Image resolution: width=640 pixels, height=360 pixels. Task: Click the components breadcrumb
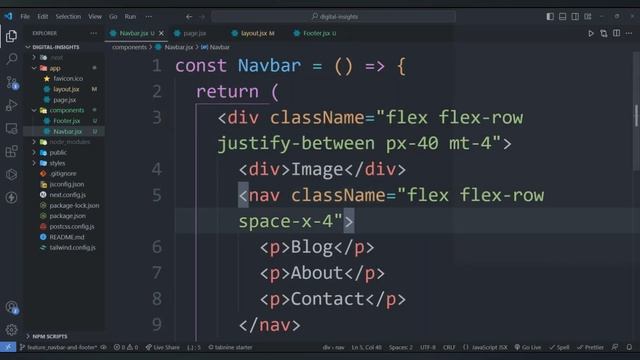click(129, 47)
